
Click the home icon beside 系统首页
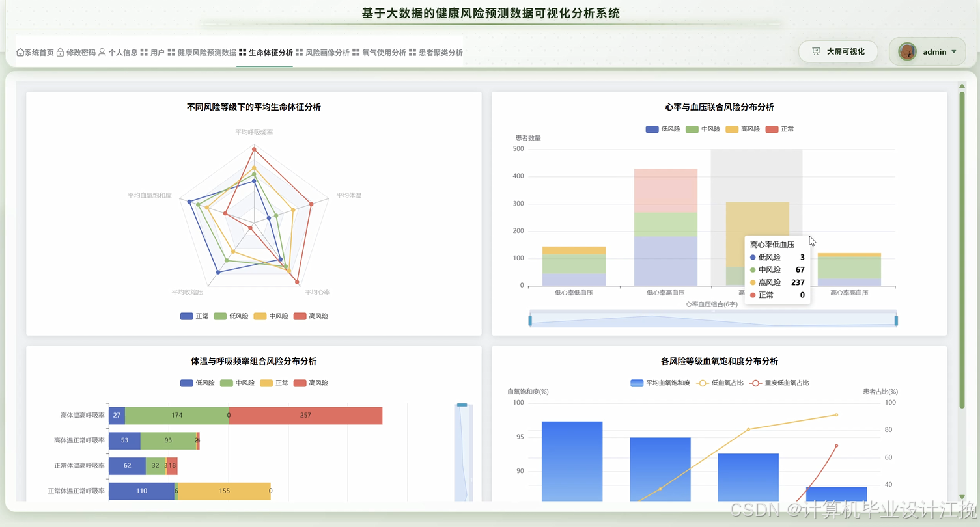click(x=20, y=53)
